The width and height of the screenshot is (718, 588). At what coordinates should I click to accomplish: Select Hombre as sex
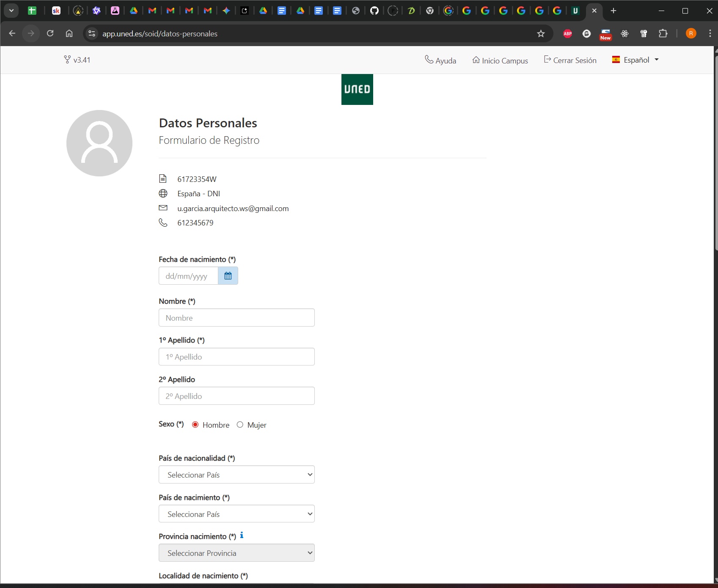[x=195, y=425]
